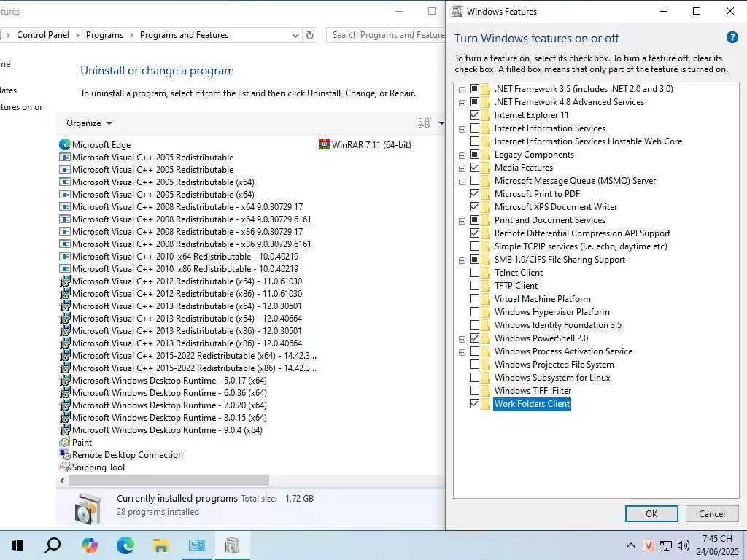
Task: Expand Legacy Components node
Action: [x=462, y=155]
